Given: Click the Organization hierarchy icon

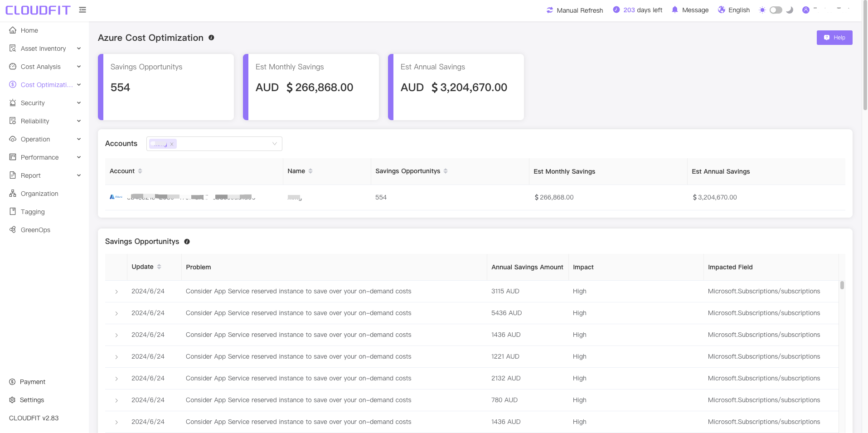Looking at the screenshot, I should click(x=13, y=194).
